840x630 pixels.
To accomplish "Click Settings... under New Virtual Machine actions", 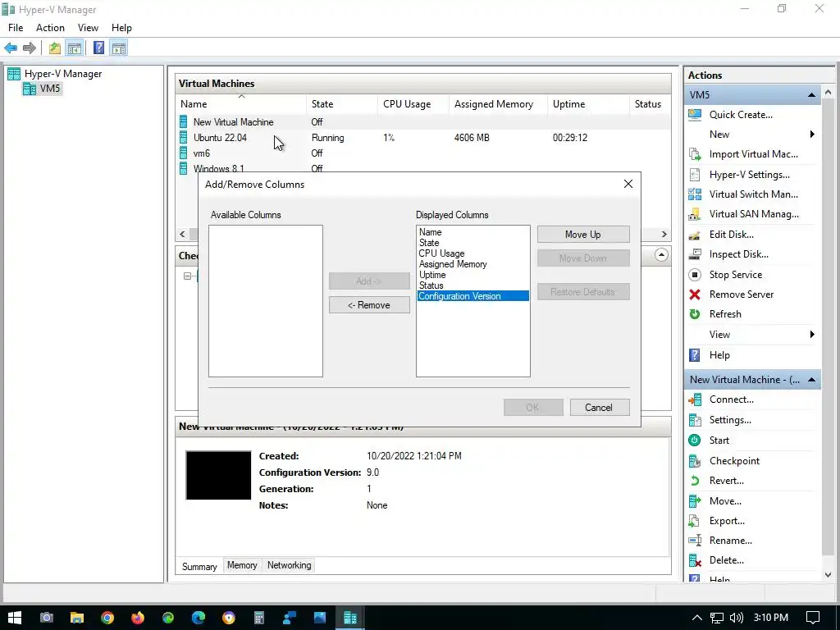I will tap(729, 420).
